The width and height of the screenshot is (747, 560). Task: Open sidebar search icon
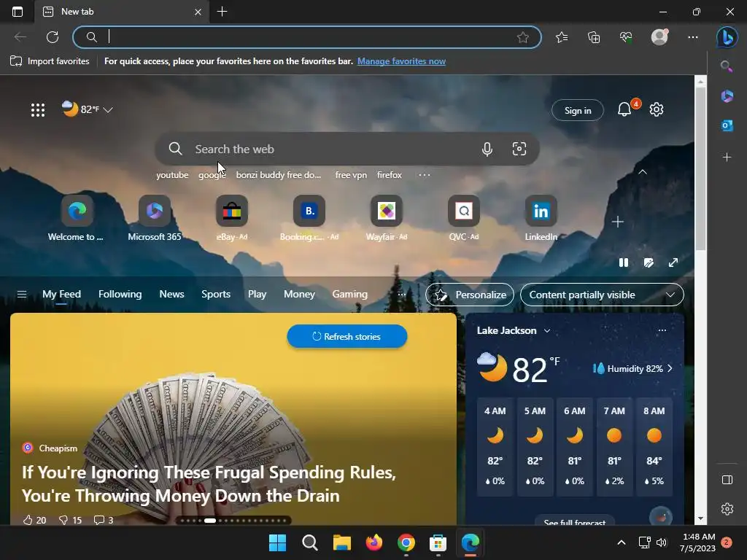727,66
